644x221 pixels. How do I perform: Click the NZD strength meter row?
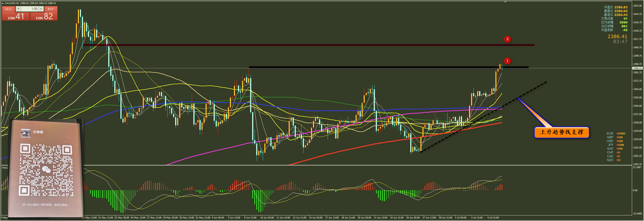[x=613, y=160]
